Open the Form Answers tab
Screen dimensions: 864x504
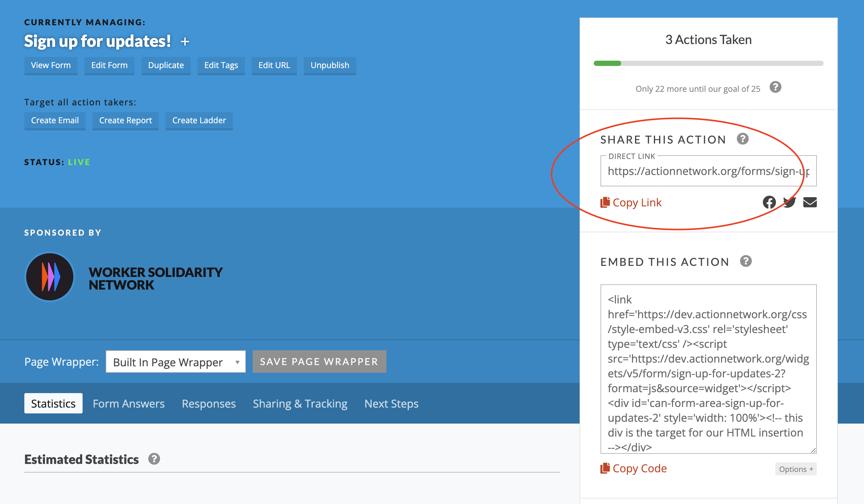tap(128, 404)
